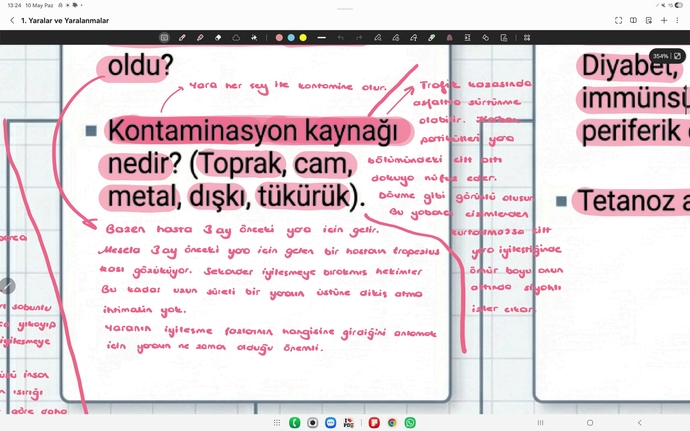Redo the last undone stroke

click(359, 38)
